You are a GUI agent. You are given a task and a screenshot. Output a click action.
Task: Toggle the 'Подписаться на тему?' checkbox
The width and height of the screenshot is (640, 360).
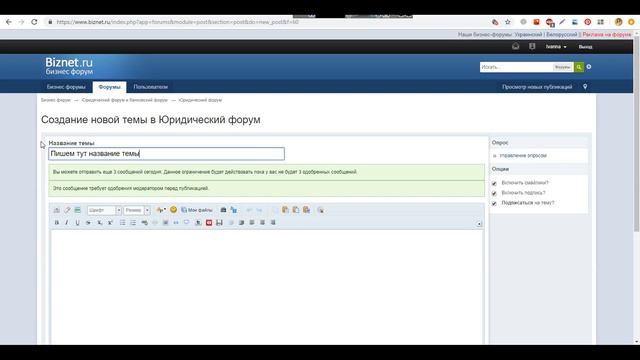coord(494,203)
